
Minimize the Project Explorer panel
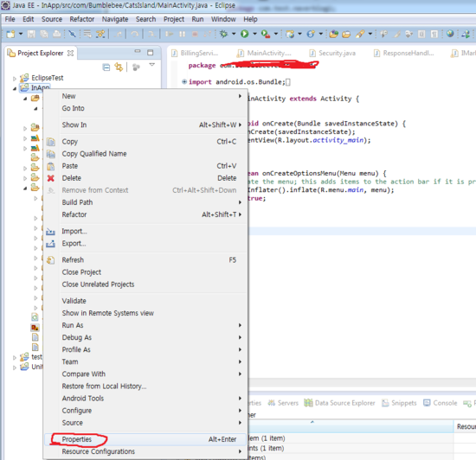(138, 51)
